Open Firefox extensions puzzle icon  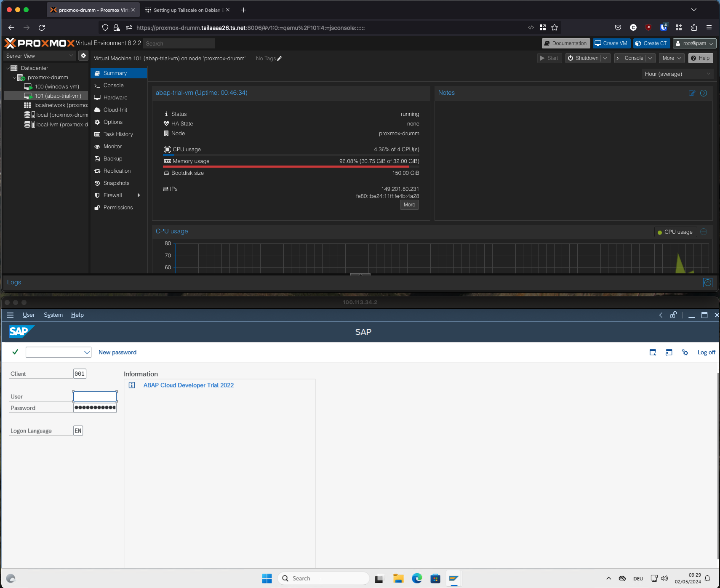click(694, 27)
